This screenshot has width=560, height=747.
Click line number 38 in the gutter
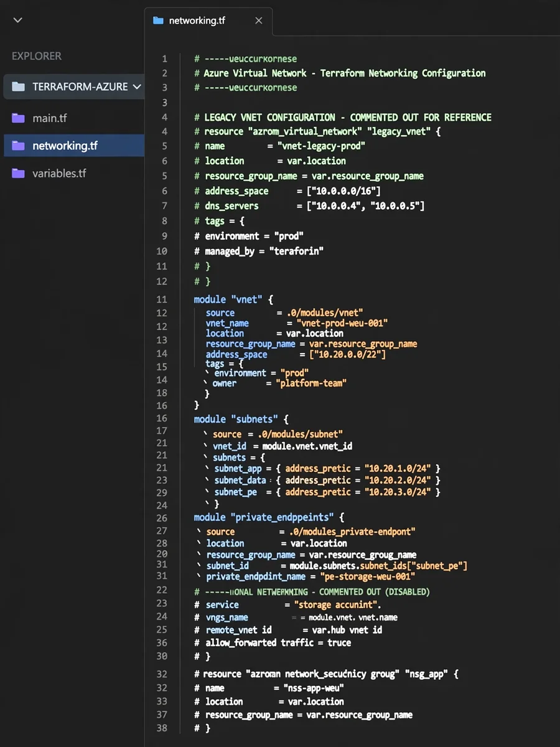(162, 728)
